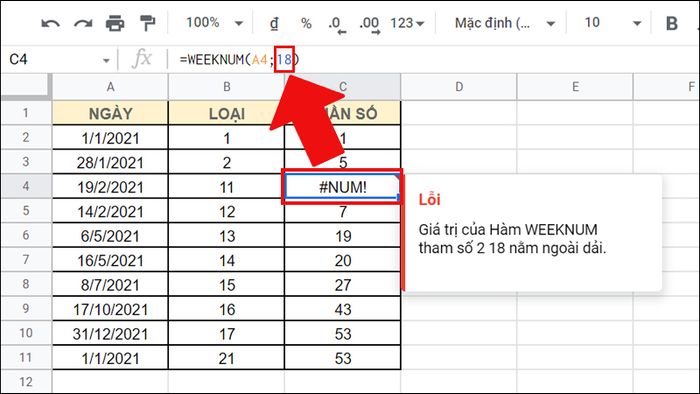Format as currency (đ)
The image size is (700, 394).
coord(274,23)
